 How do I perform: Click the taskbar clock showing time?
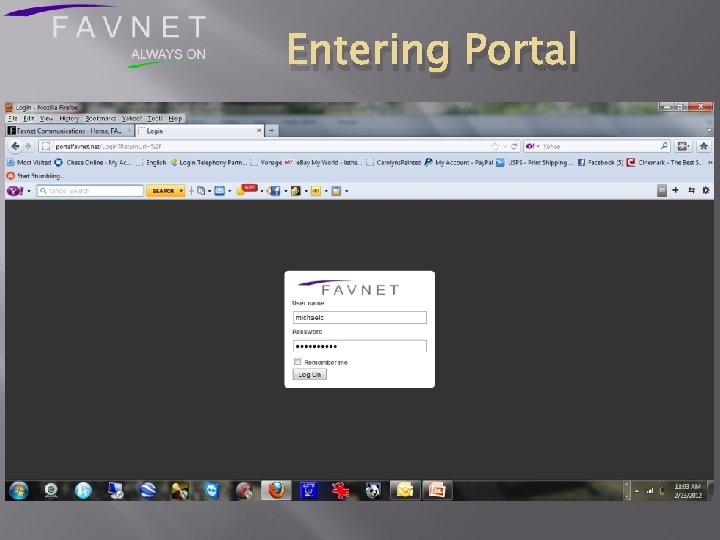click(687, 491)
